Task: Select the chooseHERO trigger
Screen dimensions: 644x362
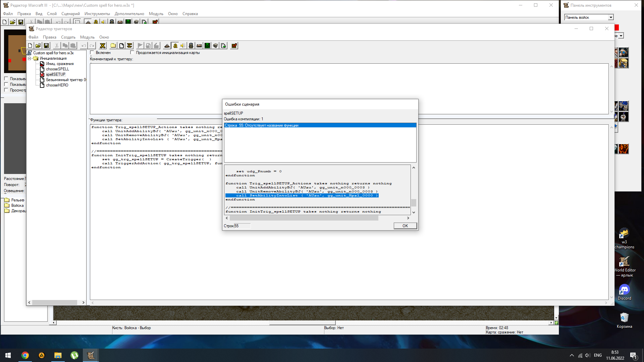Action: click(x=57, y=85)
